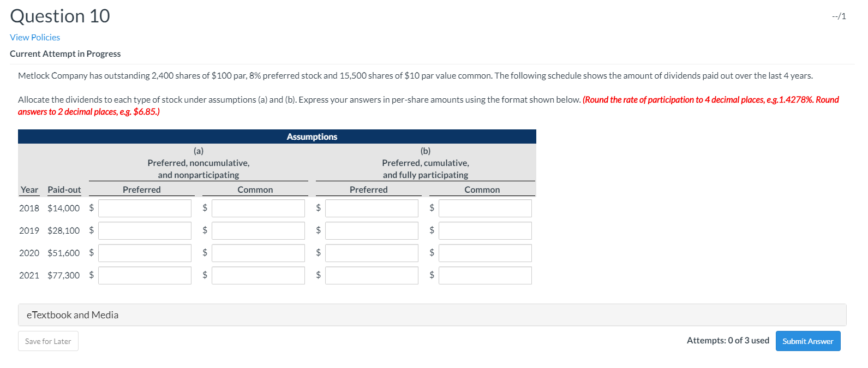868x368 pixels.
Task: Expand the eTextbook and Media section
Action: pos(71,314)
